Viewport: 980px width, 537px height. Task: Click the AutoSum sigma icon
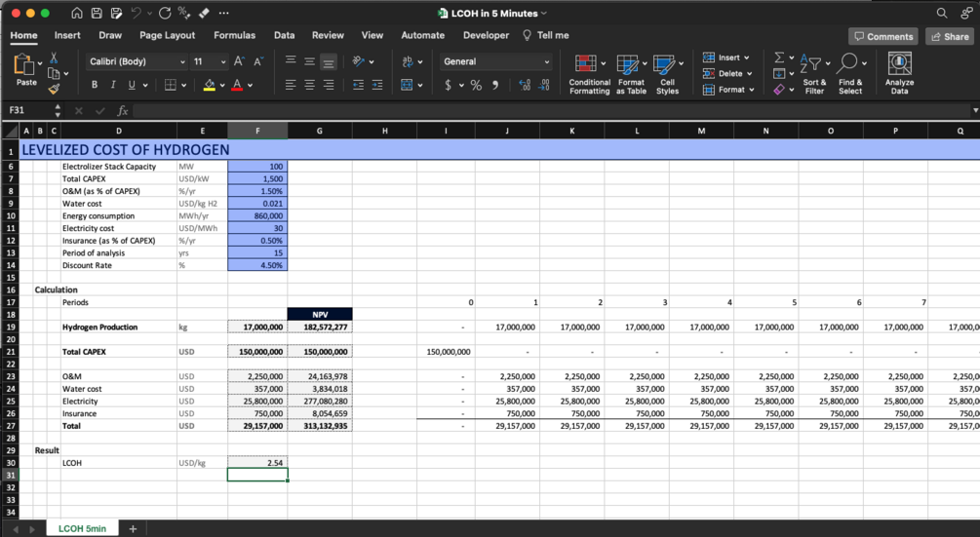coord(779,58)
